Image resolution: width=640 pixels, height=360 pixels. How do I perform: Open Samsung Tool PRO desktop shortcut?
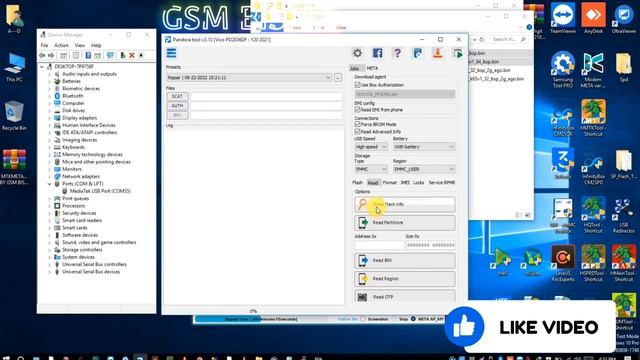[563, 69]
